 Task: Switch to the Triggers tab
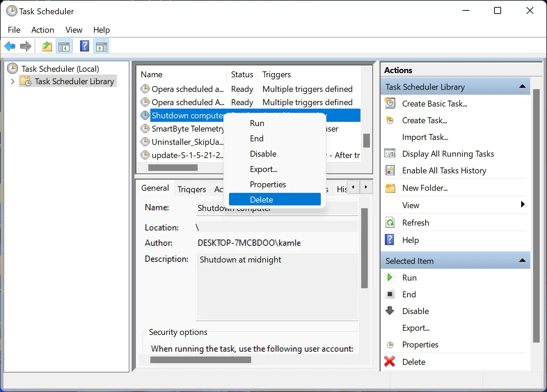coord(192,189)
